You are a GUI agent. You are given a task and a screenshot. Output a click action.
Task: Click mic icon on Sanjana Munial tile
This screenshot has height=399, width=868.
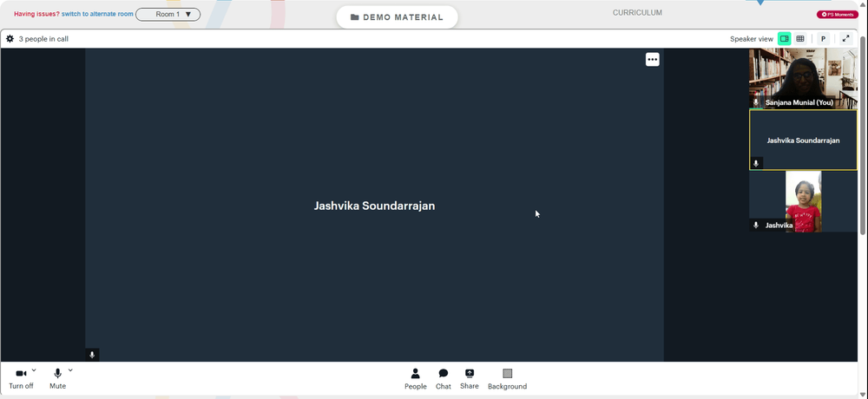tap(756, 102)
